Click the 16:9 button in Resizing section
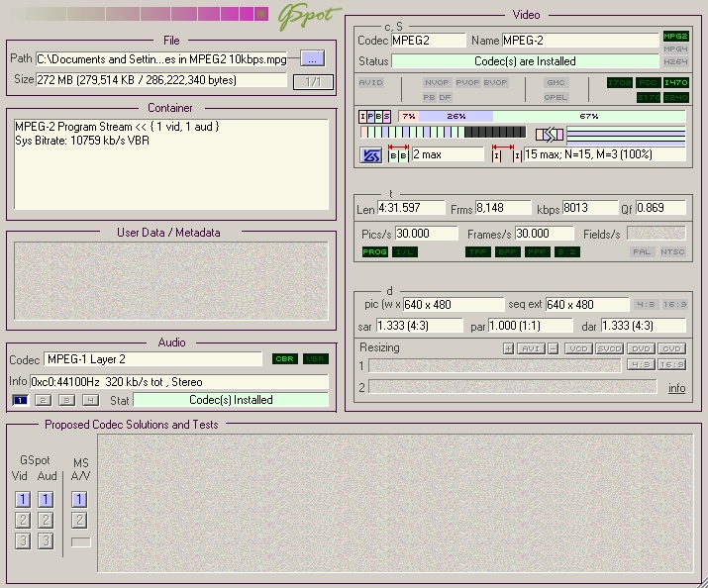 672,364
